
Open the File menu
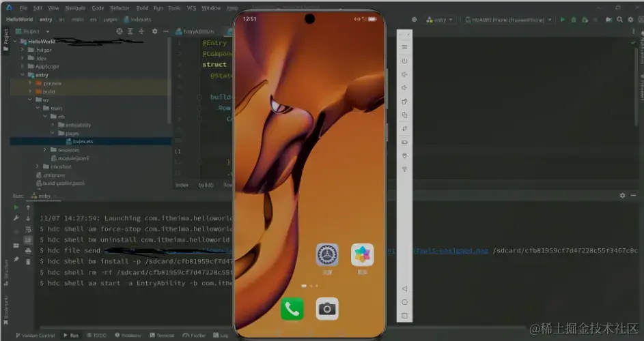tap(23, 8)
